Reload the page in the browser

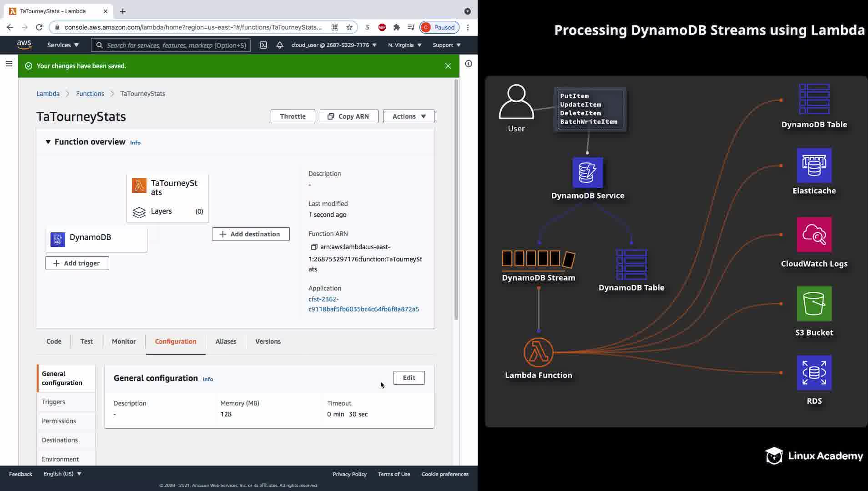click(x=39, y=27)
